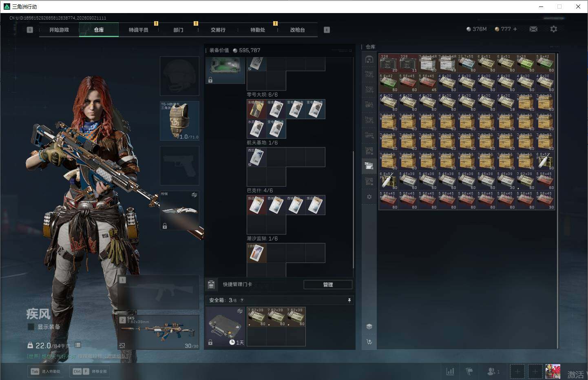
Task: Click the plus slot next to friends icon
Action: coord(517,371)
